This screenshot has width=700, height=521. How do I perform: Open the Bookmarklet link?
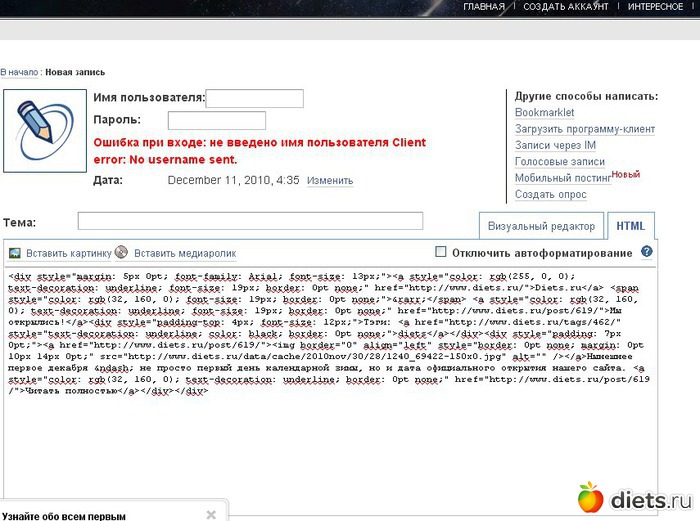[x=544, y=113]
